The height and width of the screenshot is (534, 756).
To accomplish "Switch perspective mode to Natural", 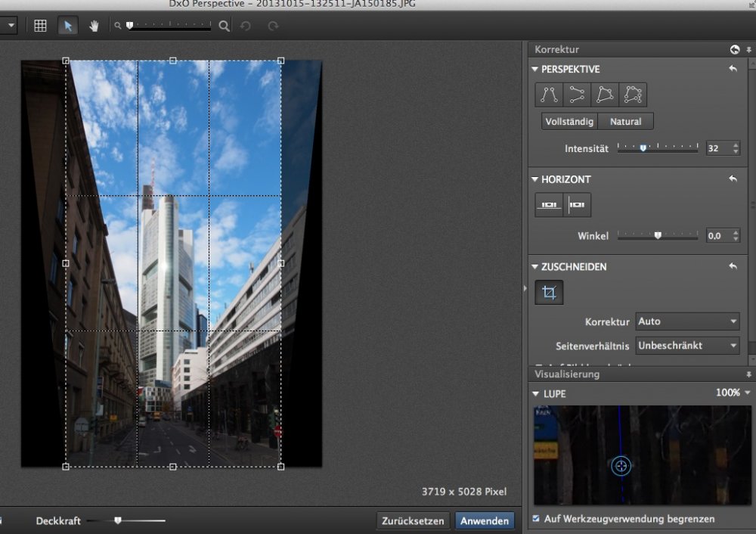I will pos(625,121).
